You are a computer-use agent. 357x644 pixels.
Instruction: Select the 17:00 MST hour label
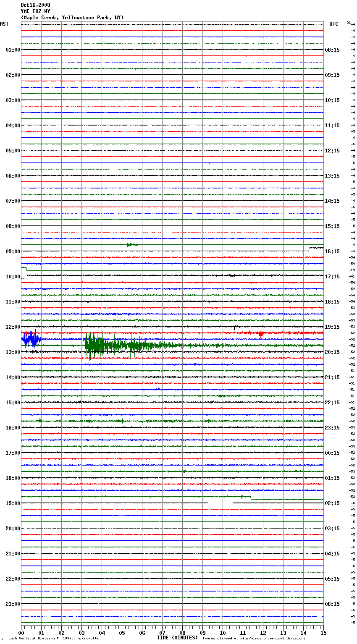[13, 453]
